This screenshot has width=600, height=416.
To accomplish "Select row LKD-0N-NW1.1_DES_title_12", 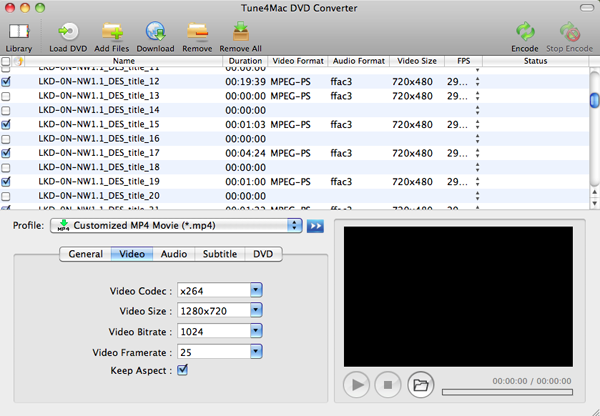I will (295, 82).
